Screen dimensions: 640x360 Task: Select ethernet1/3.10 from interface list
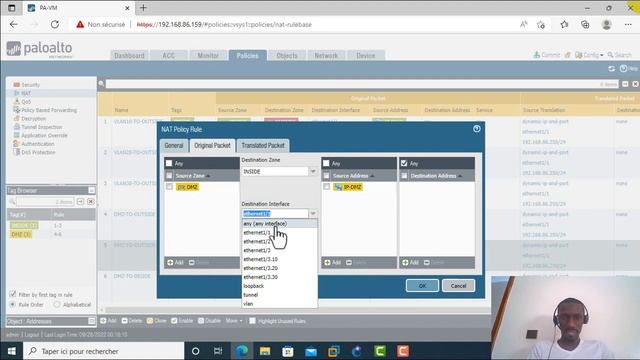point(280,259)
